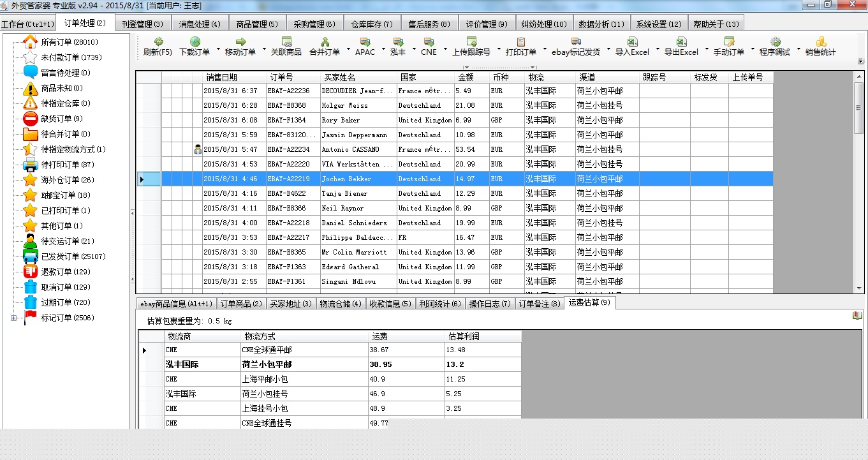The width and height of the screenshot is (868, 460).
Task: Select the 未付款订单 empty star icon
Action: (x=30, y=57)
